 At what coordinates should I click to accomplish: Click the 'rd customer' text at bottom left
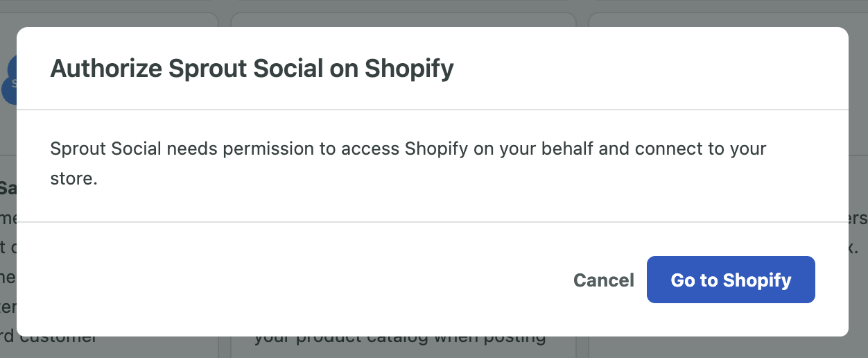tap(49, 340)
